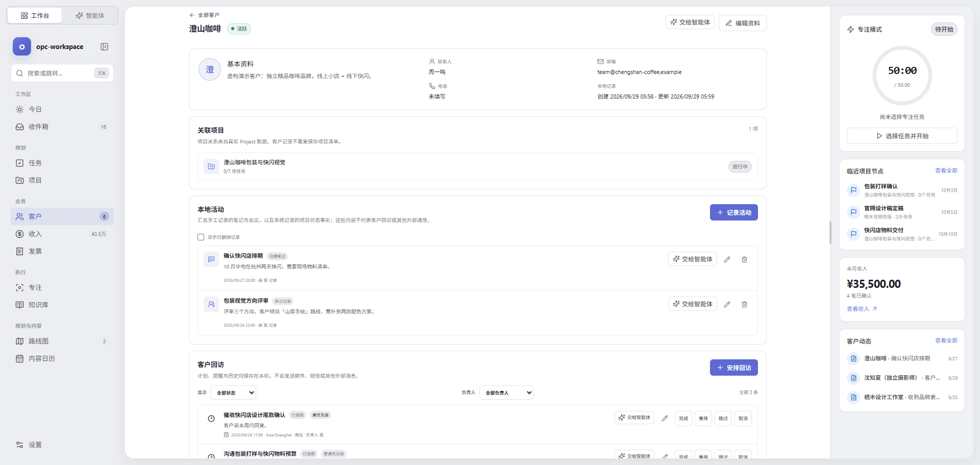This screenshot has width=980, height=465.
Task: Click 安排回访 button
Action: click(x=733, y=368)
